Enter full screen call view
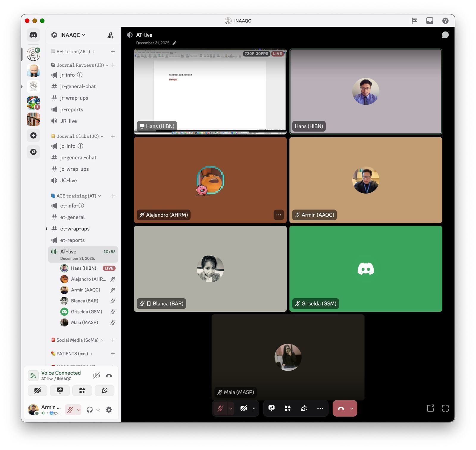 click(x=445, y=408)
